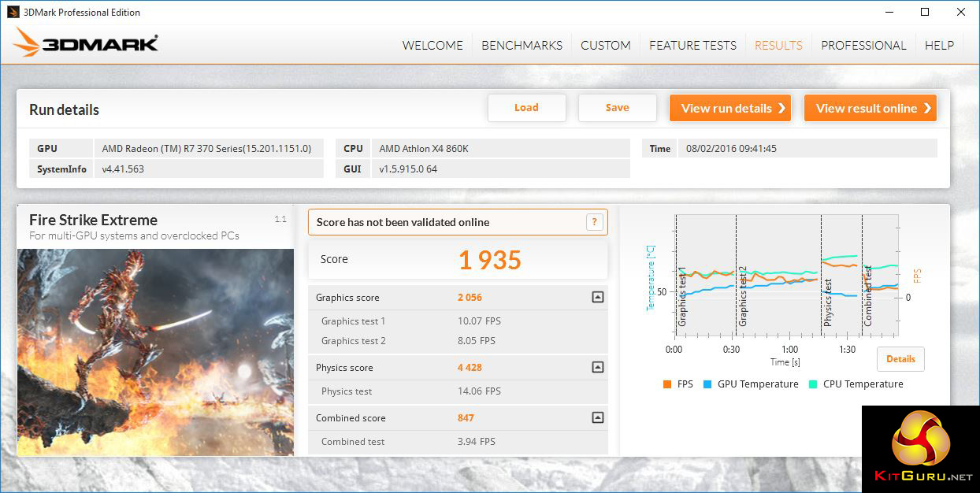
Task: Collapse the Graphics score section
Action: pos(597,298)
